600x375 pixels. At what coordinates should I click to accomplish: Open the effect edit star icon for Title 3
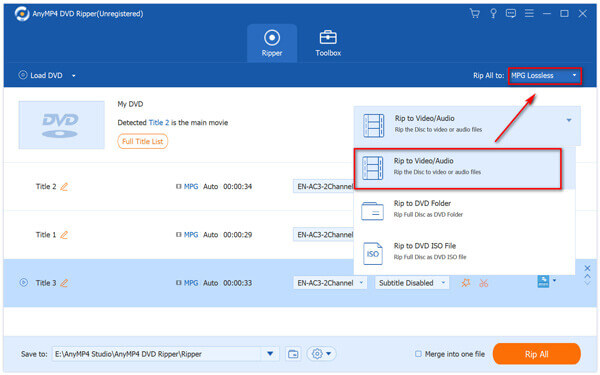(466, 283)
